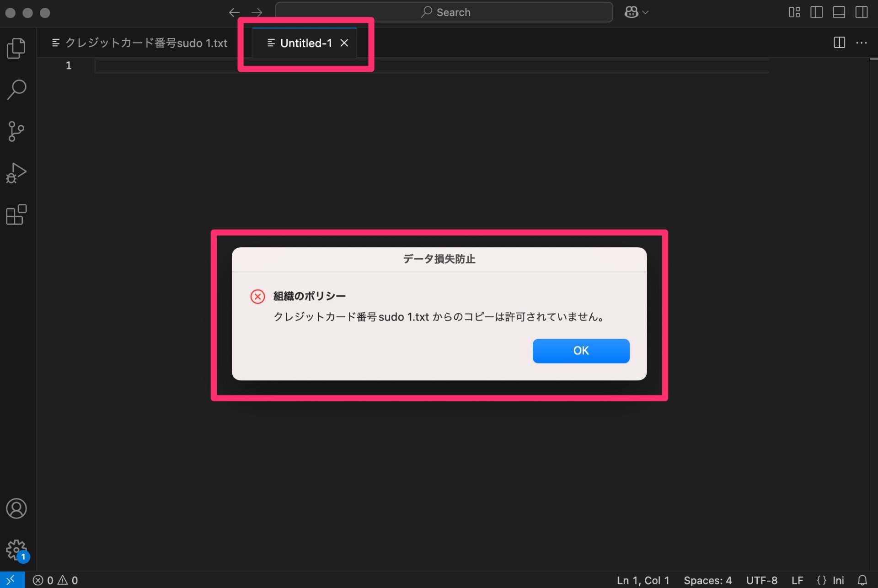
Task: Open the Extensions view
Action: point(16,215)
